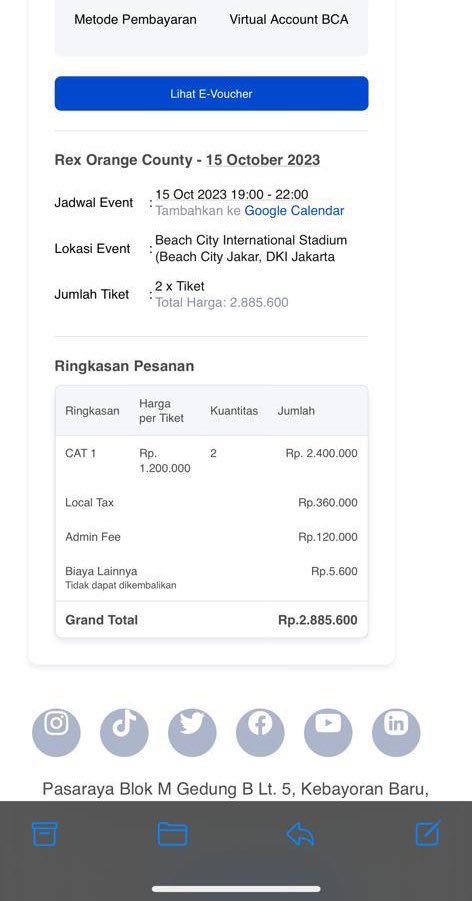This screenshot has height=901, width=472.
Task: Open the Twitter bird icon
Action: pyautogui.click(x=192, y=732)
